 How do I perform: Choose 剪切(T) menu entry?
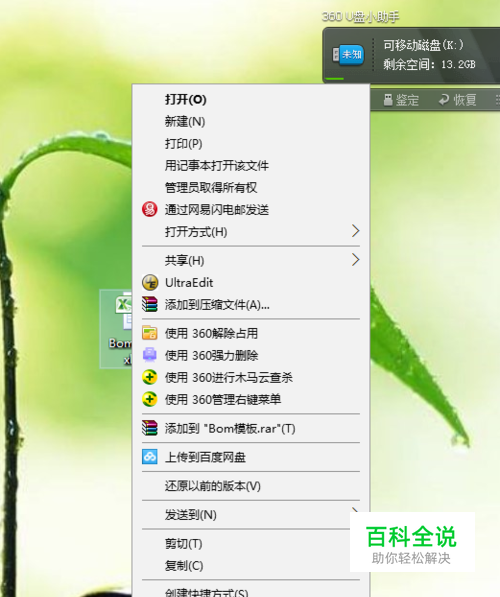click(x=251, y=544)
